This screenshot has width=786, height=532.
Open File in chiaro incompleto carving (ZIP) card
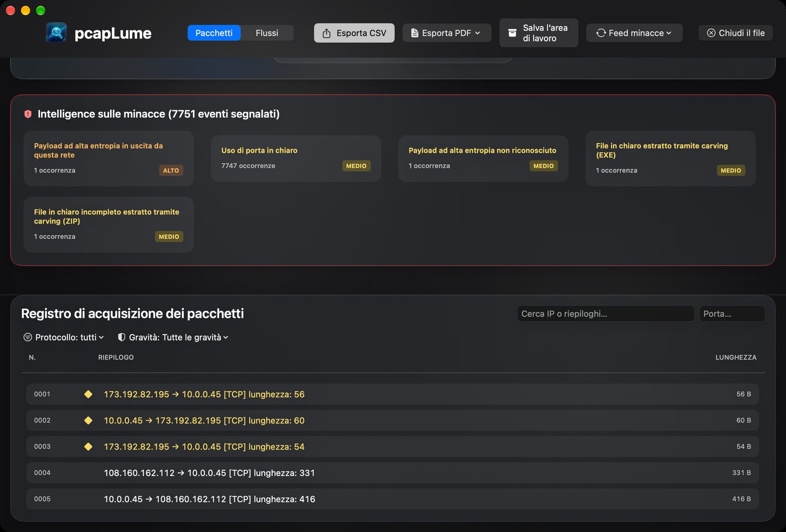pos(109,224)
